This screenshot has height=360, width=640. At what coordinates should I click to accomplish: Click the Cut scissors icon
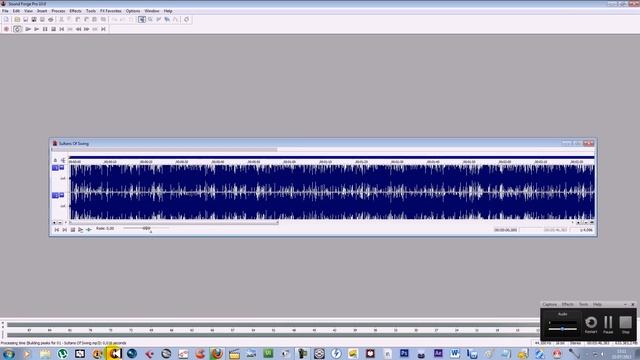61,20
